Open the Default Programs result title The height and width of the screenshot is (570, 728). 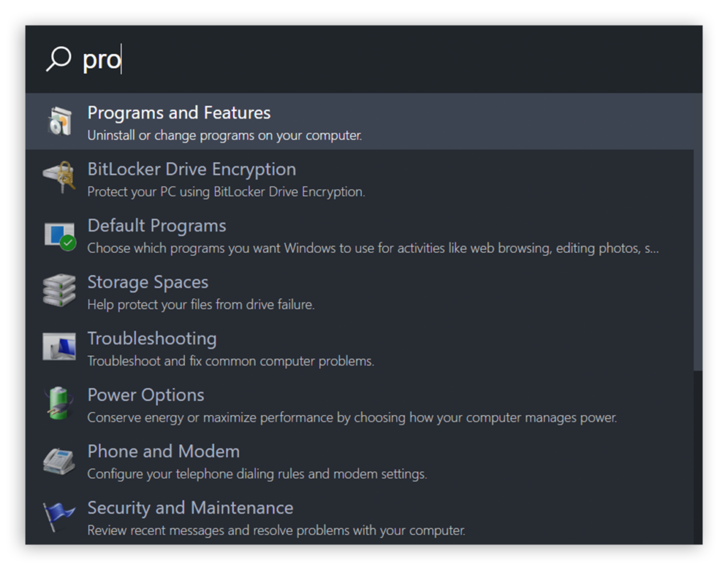(157, 226)
